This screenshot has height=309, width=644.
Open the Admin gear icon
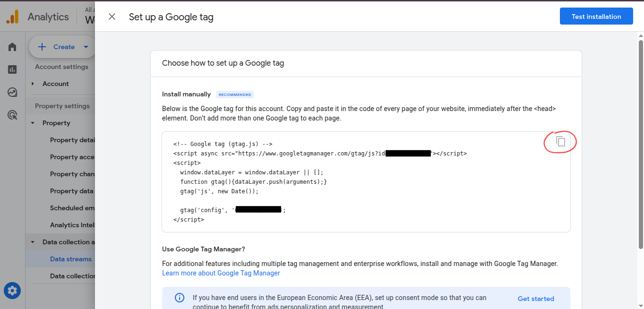(x=12, y=290)
